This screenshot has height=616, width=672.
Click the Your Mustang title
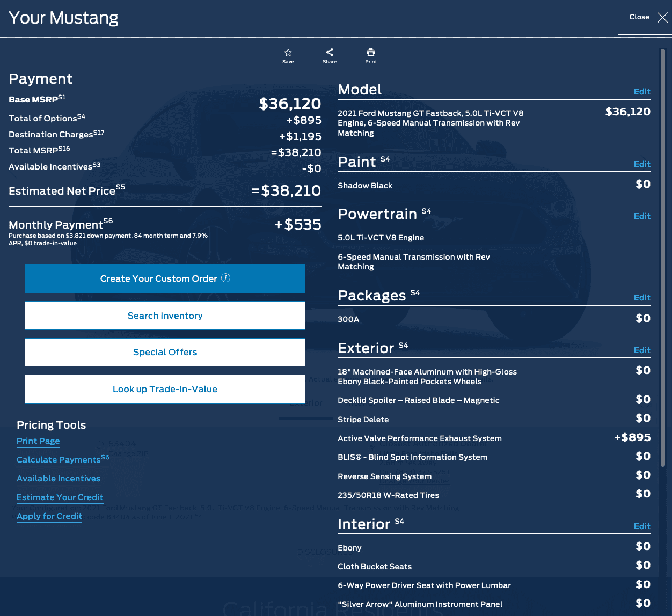[x=63, y=18]
